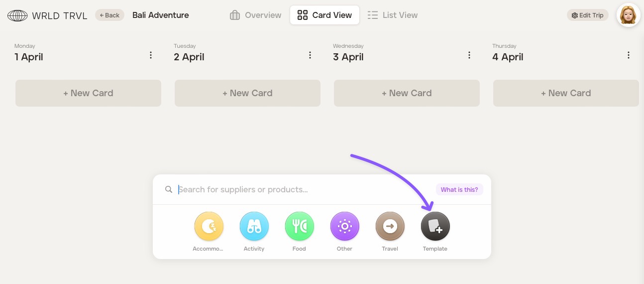Focus the supplier search input field
Viewport: 644px width, 284px height.
click(x=299, y=190)
